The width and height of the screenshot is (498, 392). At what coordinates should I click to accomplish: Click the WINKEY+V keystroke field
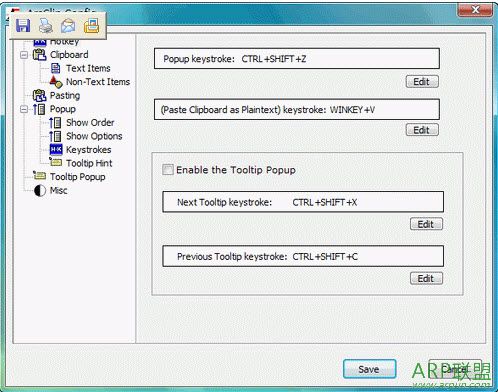pos(297,110)
